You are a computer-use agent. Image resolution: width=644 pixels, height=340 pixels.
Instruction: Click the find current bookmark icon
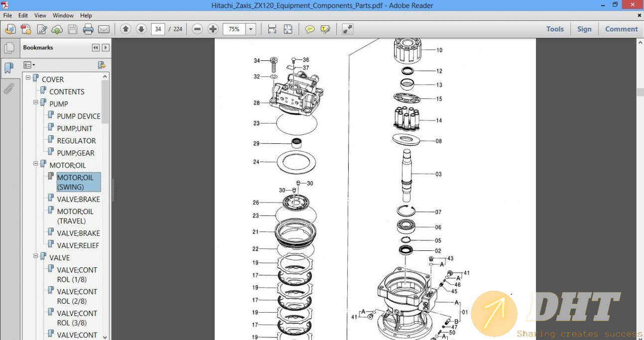[x=102, y=65]
